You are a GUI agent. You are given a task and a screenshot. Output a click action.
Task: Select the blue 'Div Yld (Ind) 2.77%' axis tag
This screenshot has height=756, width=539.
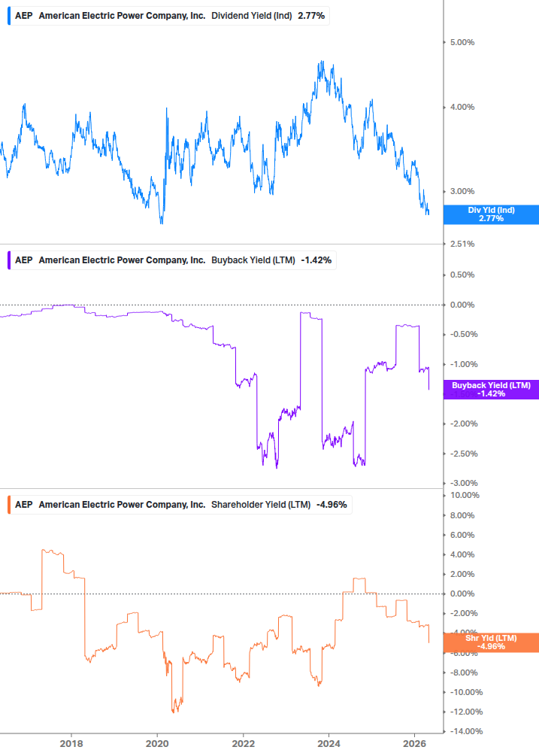coord(491,214)
